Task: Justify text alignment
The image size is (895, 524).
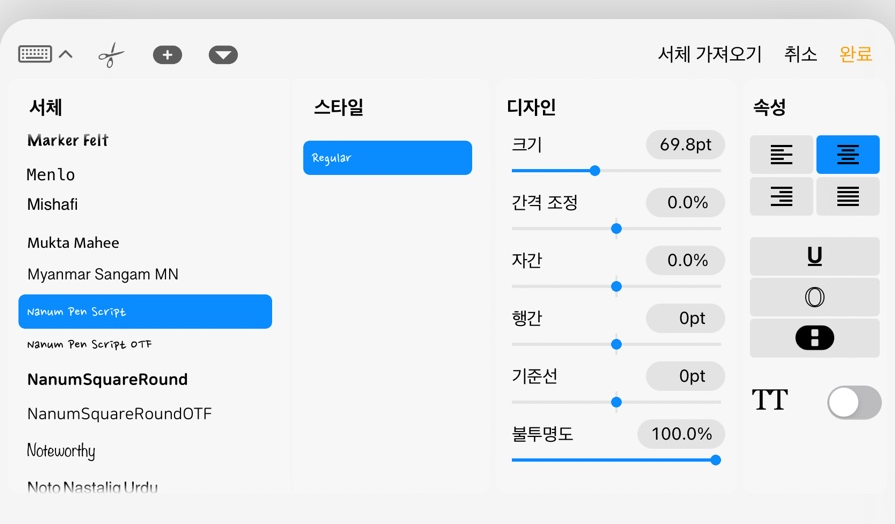Action: 848,196
